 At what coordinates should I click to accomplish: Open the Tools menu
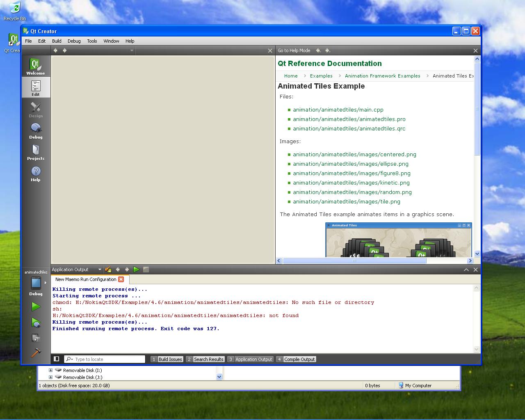(x=92, y=41)
